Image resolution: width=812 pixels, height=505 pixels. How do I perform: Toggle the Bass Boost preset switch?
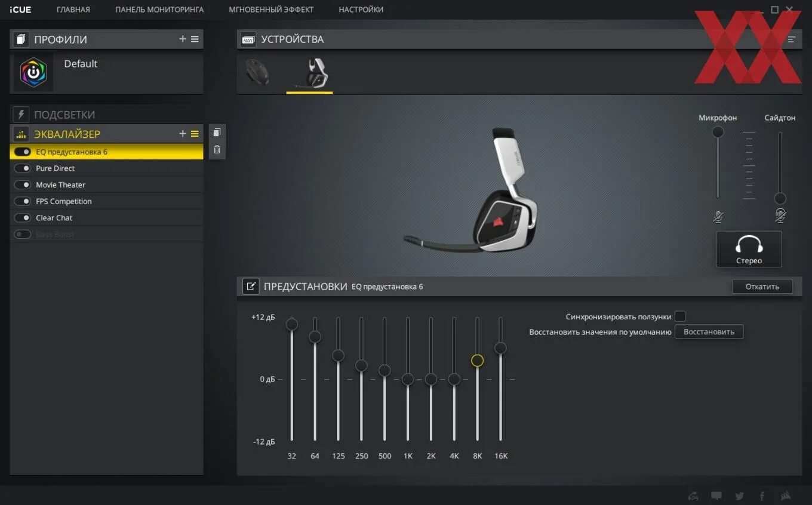[x=23, y=235]
